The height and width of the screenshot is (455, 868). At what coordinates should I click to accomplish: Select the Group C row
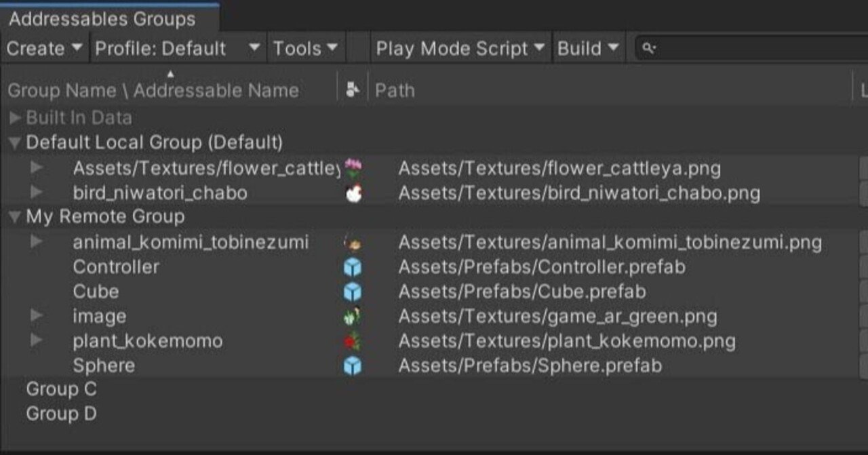click(61, 389)
